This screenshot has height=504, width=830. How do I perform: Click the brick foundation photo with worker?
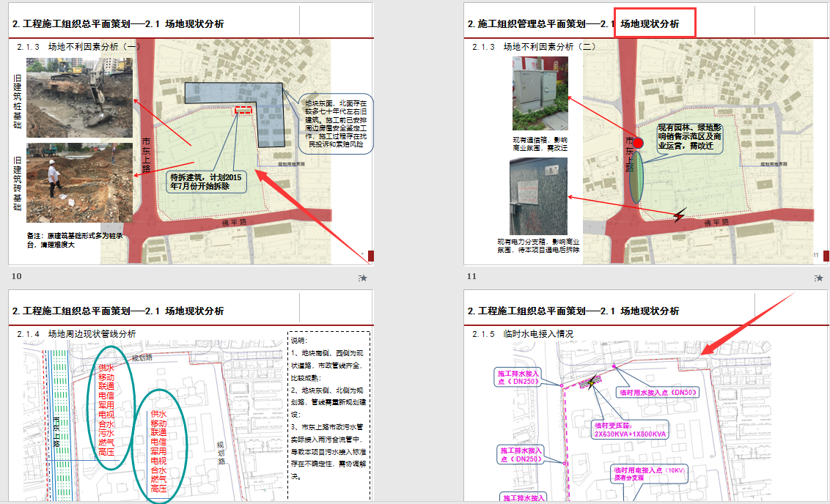[79, 182]
